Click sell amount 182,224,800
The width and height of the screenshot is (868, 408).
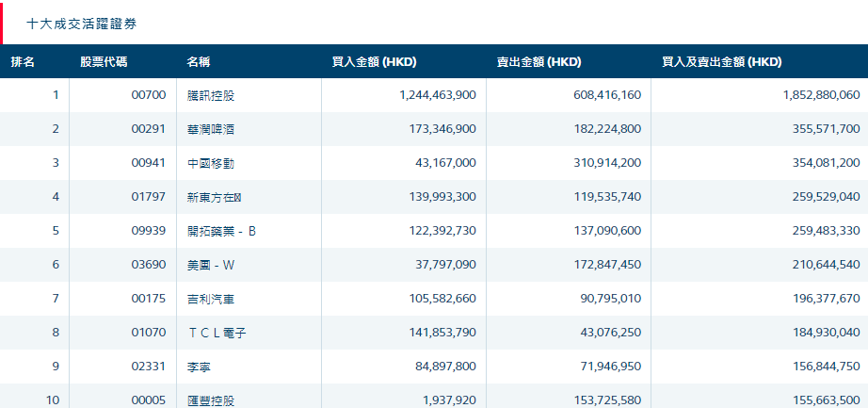point(607,129)
